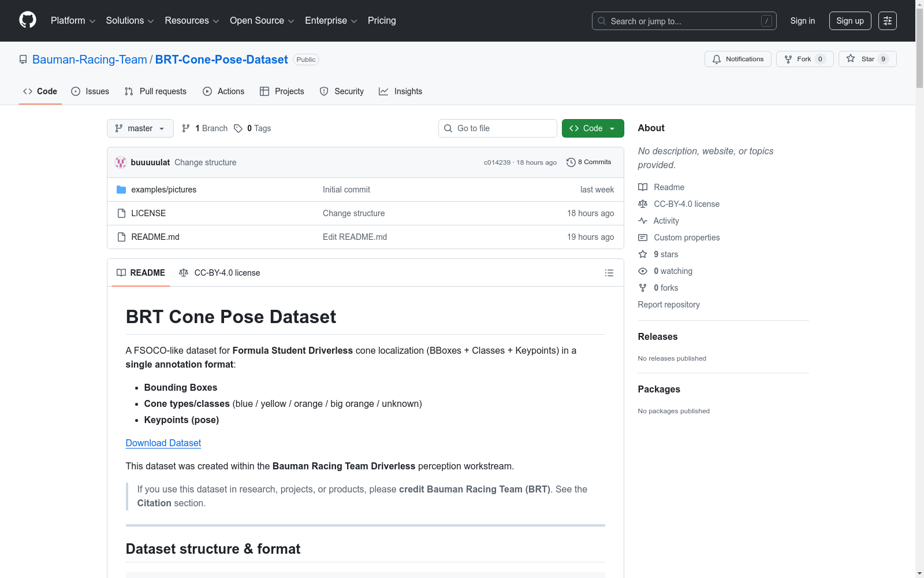Screen dimensions: 924x578
Task: Click the book icon next to Readme
Action: 643,187
